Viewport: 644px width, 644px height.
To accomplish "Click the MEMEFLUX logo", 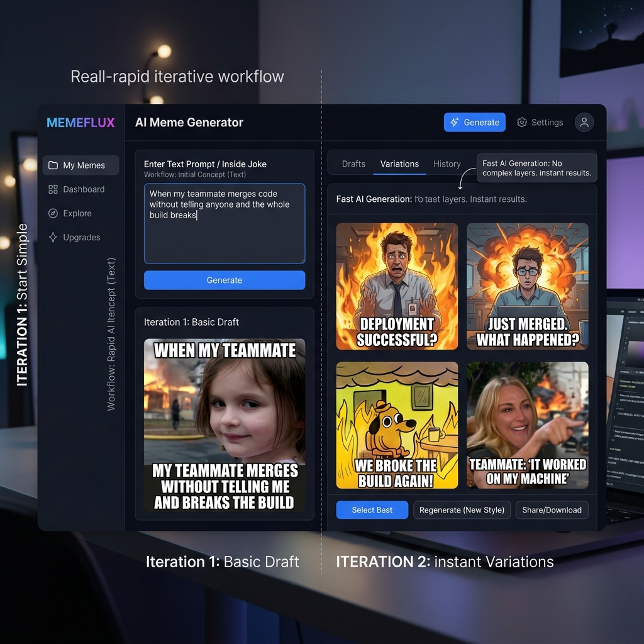I will 80,123.
